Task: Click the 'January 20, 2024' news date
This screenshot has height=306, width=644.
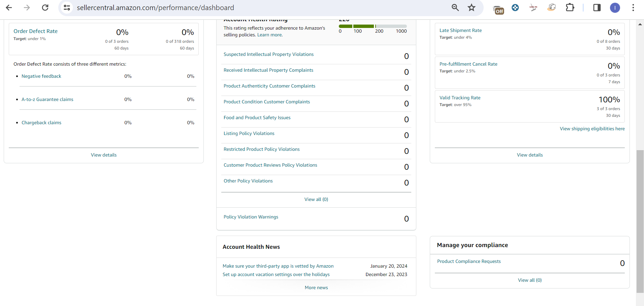Action: tap(389, 266)
